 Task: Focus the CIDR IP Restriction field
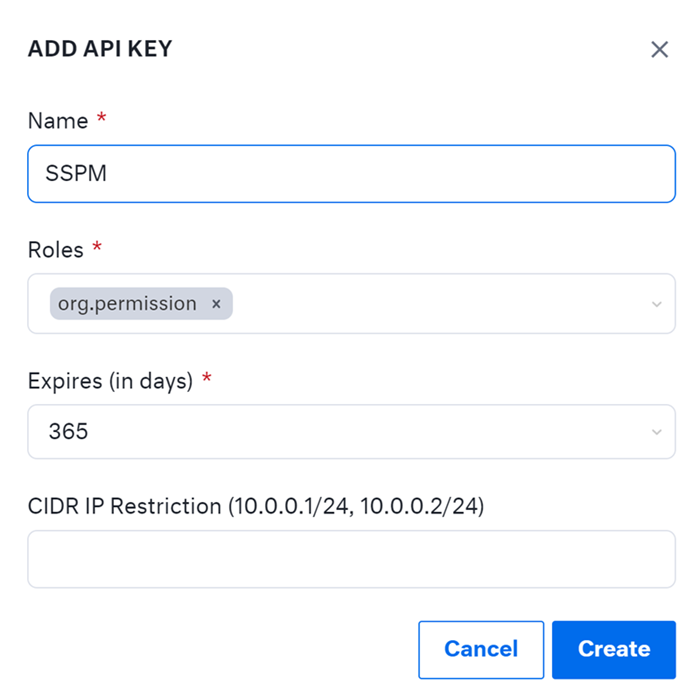tap(351, 559)
